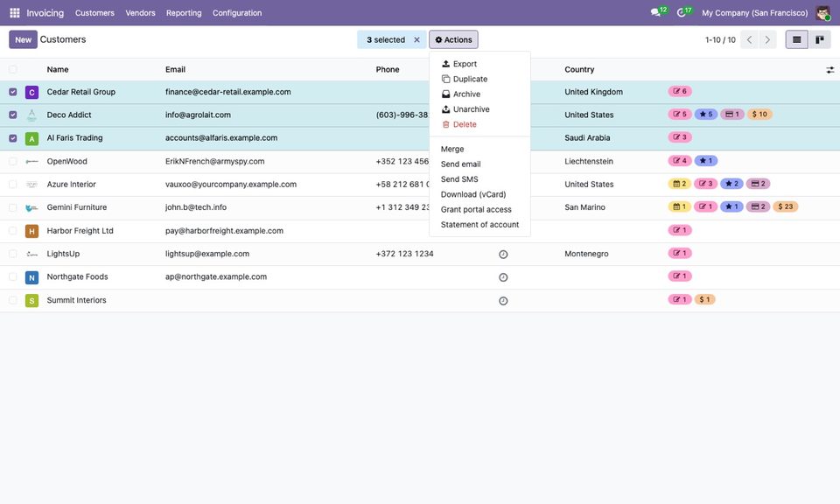Open the Customers top menu
Screen dimensions: 840x504
coord(94,13)
